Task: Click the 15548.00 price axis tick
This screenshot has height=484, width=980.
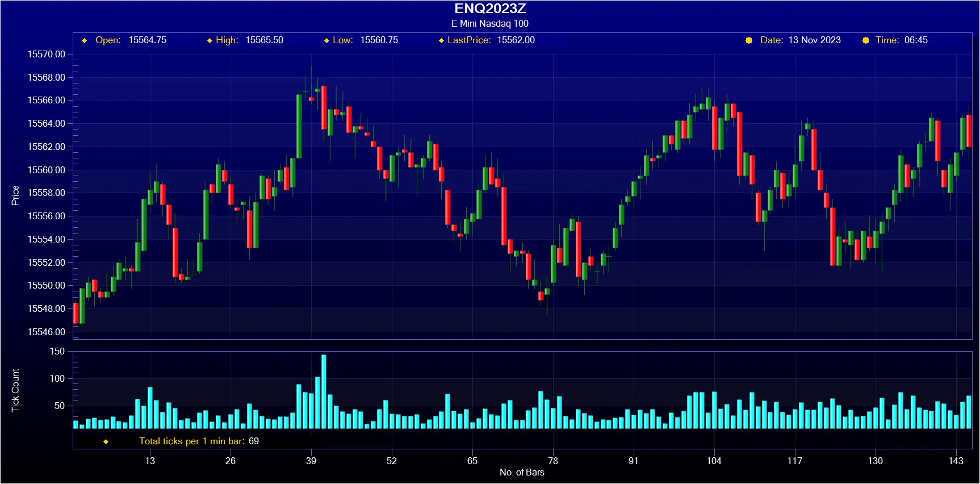Action: pyautogui.click(x=47, y=308)
